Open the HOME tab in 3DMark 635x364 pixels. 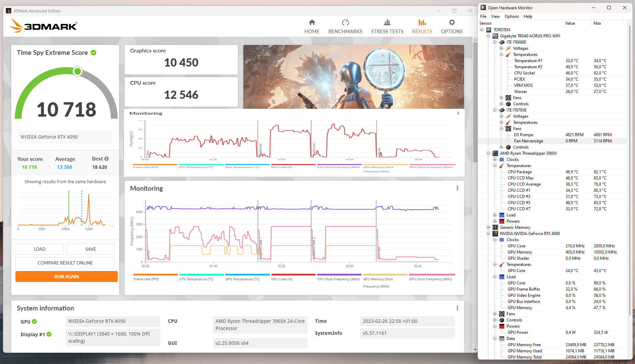point(312,27)
